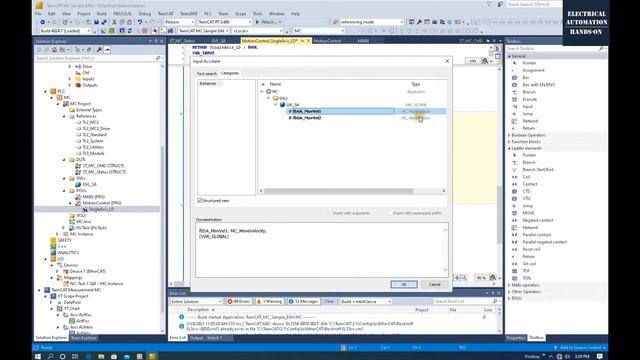Click the wrench Properties icon in Solution Explorer
Viewport: 640px width, 360px height.
(99, 50)
